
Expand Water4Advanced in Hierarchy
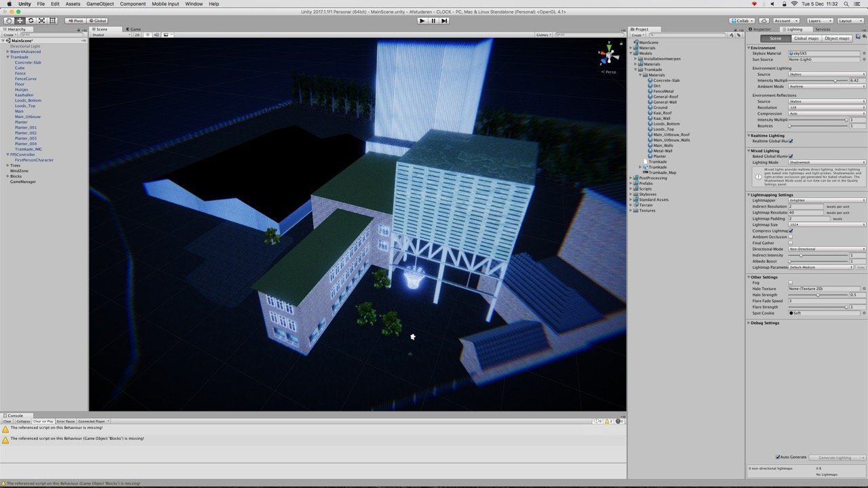click(x=7, y=52)
